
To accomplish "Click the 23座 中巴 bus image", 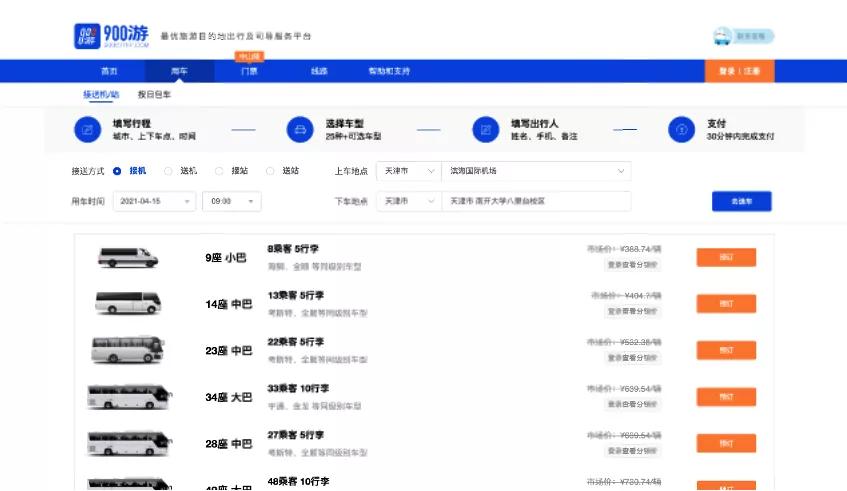I will click(127, 349).
